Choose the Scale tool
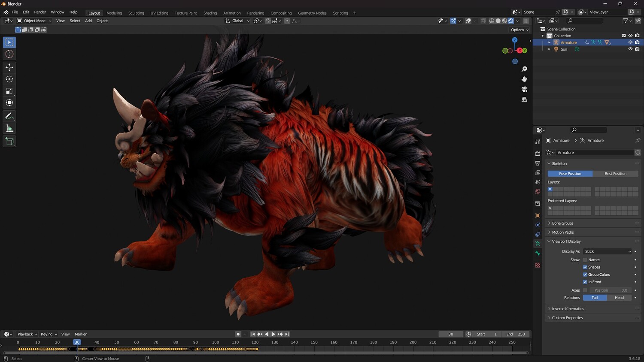Viewport: 644px width, 362px height. (x=9, y=91)
